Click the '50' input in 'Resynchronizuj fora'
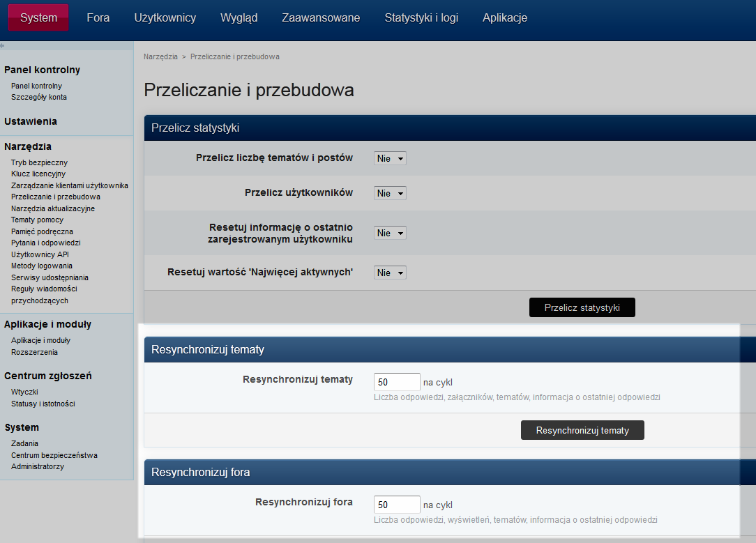Viewport: 756px width, 543px height. 397,504
